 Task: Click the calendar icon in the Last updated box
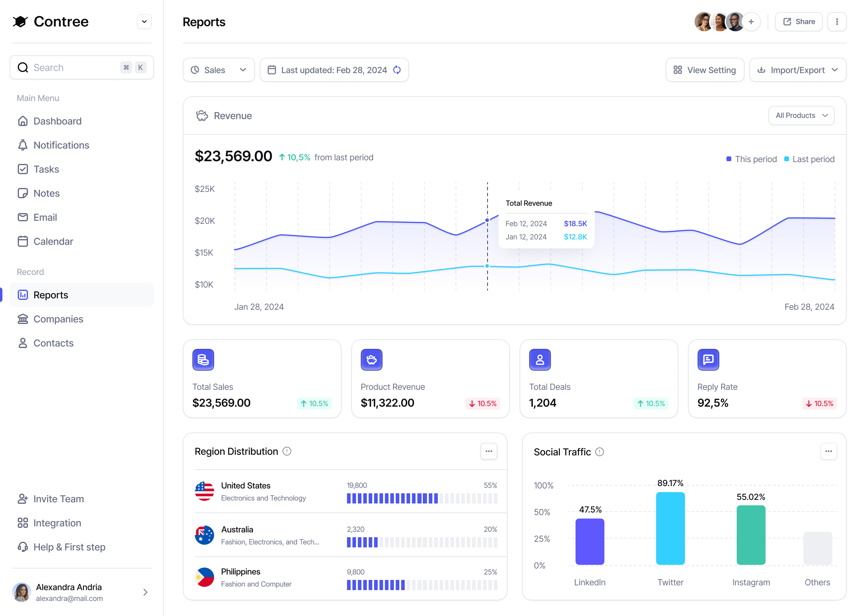(272, 70)
